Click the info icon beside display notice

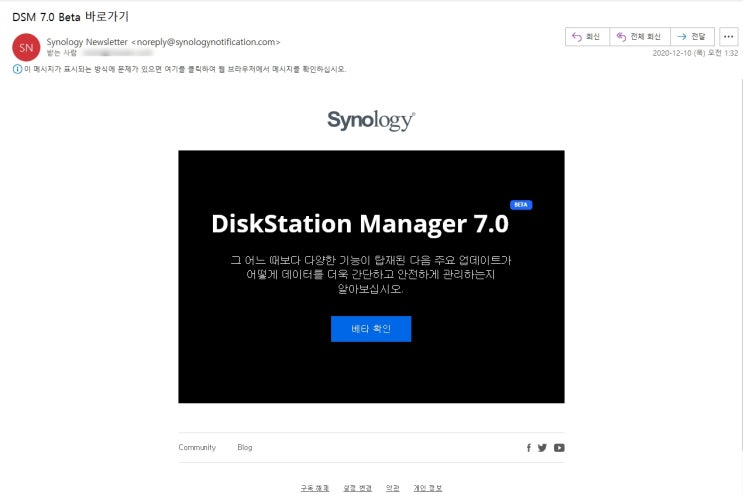coord(17,69)
